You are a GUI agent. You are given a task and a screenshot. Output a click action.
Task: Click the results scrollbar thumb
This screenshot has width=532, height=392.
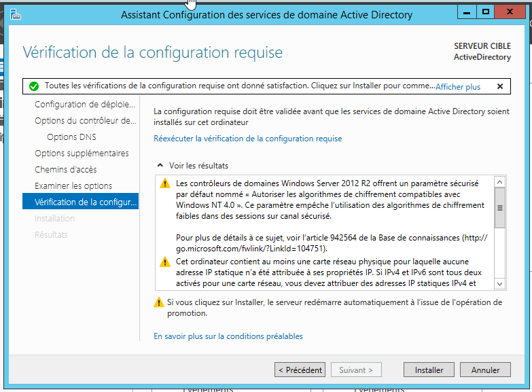(x=500, y=208)
